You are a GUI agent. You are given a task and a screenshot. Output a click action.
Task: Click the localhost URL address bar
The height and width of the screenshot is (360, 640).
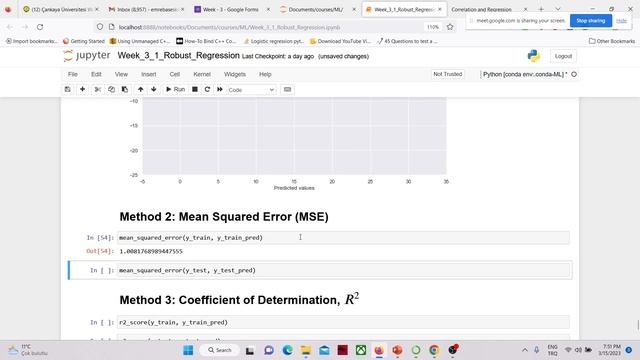(229, 27)
